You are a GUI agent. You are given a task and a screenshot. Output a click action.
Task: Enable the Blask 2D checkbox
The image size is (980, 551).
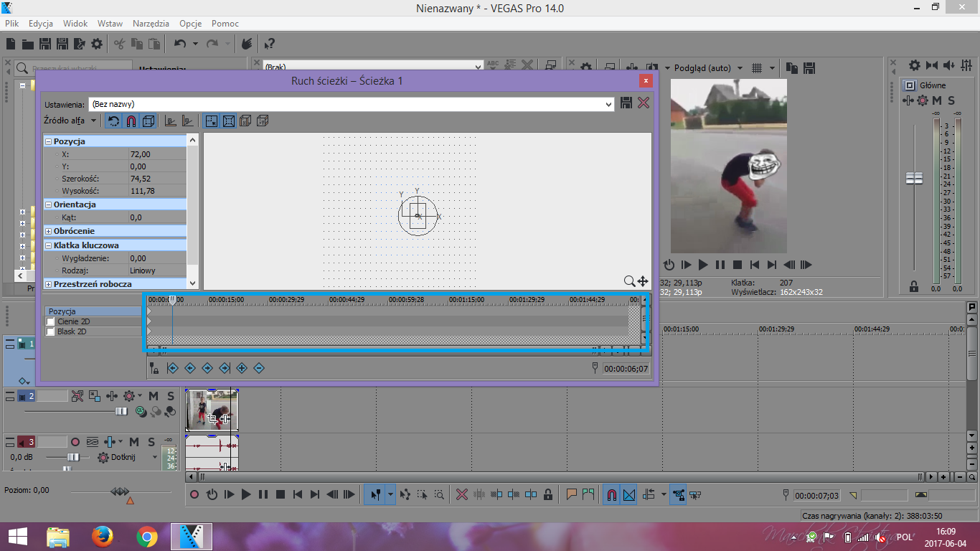click(50, 332)
